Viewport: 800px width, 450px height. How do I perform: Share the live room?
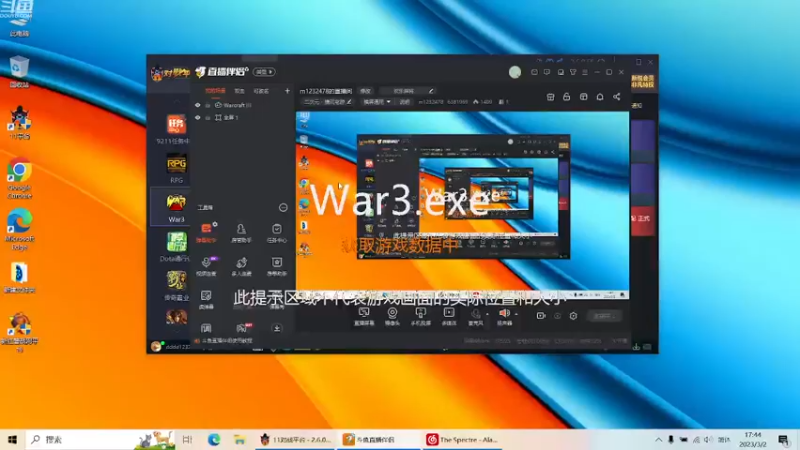coord(616,97)
